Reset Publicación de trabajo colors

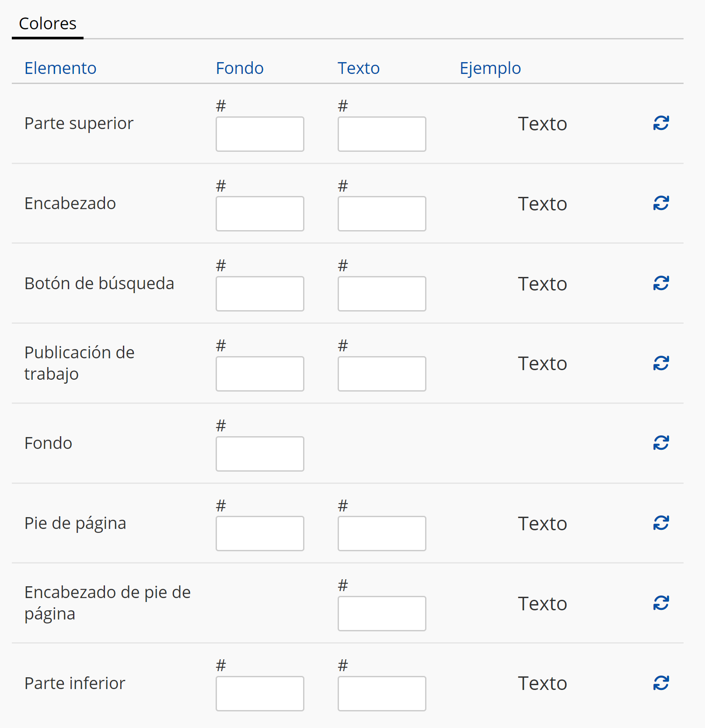pos(661,363)
